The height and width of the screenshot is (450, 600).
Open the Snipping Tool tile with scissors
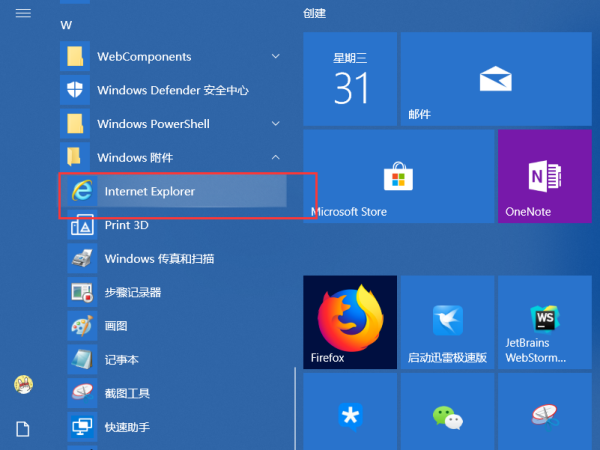[545, 412]
